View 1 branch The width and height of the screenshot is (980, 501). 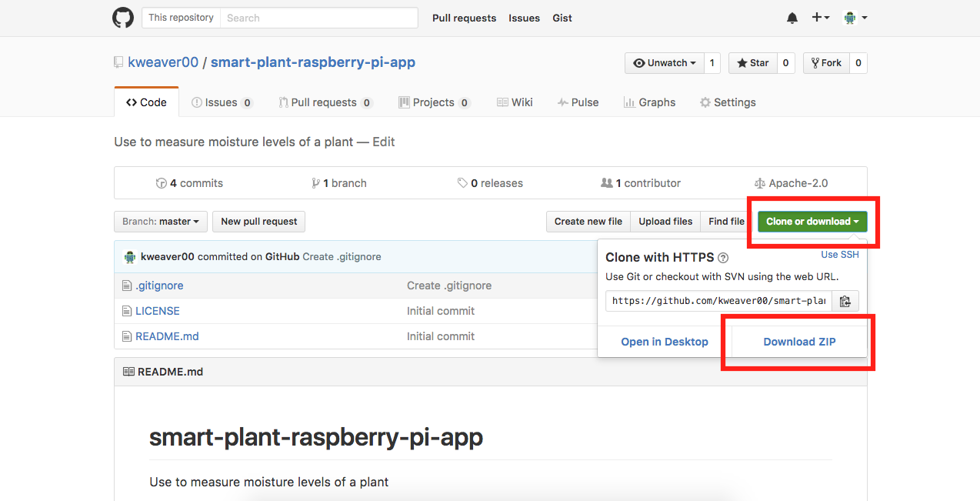coord(339,183)
